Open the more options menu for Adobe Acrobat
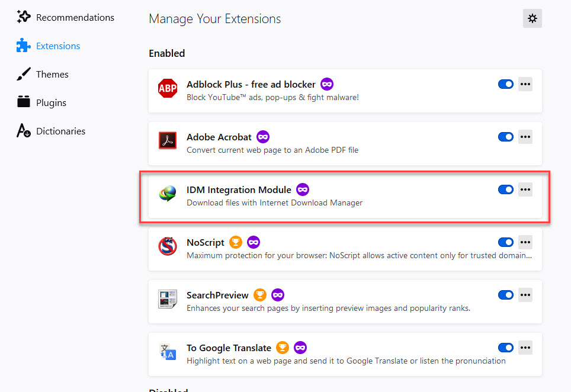The width and height of the screenshot is (571, 392). pyautogui.click(x=525, y=137)
